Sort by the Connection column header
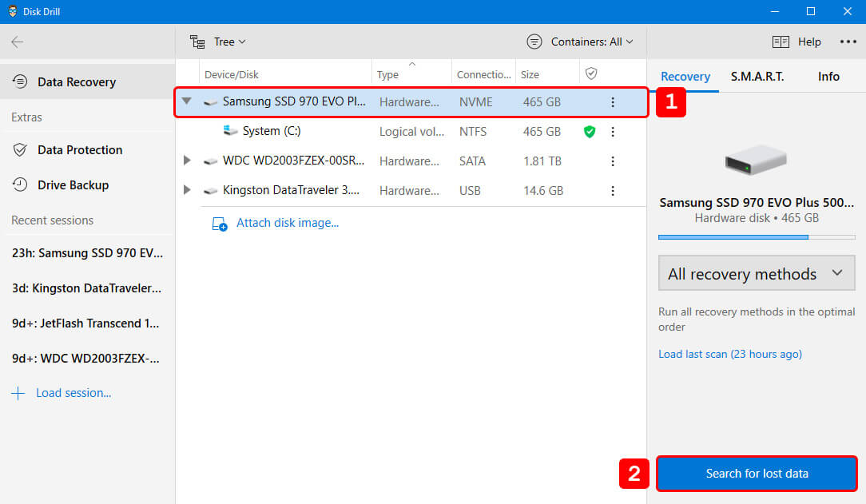866x504 pixels. [484, 74]
